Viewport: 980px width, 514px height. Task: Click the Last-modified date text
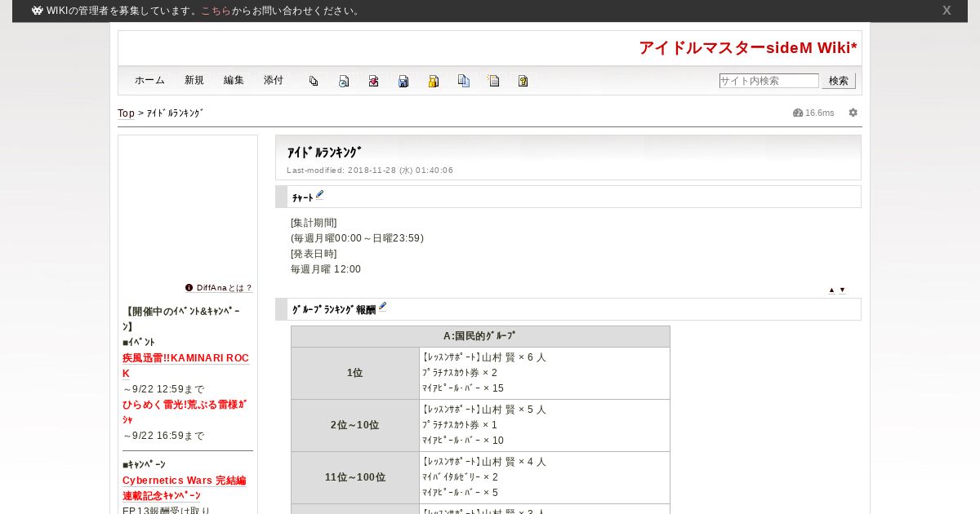coord(370,171)
